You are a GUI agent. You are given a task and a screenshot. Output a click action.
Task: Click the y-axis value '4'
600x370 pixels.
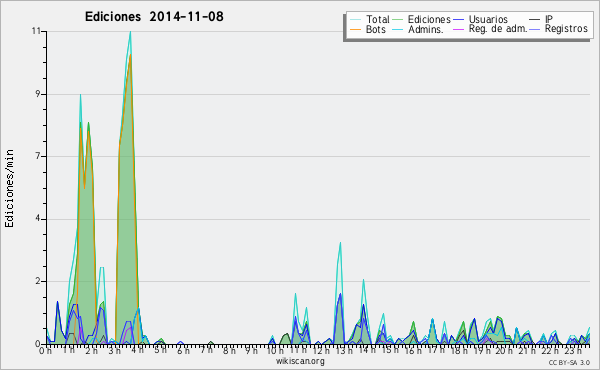click(38, 219)
